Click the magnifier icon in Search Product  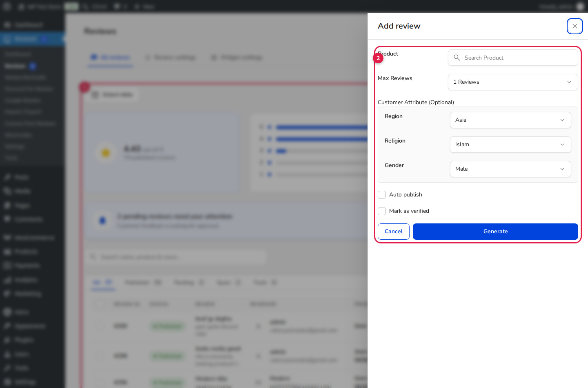tap(457, 58)
